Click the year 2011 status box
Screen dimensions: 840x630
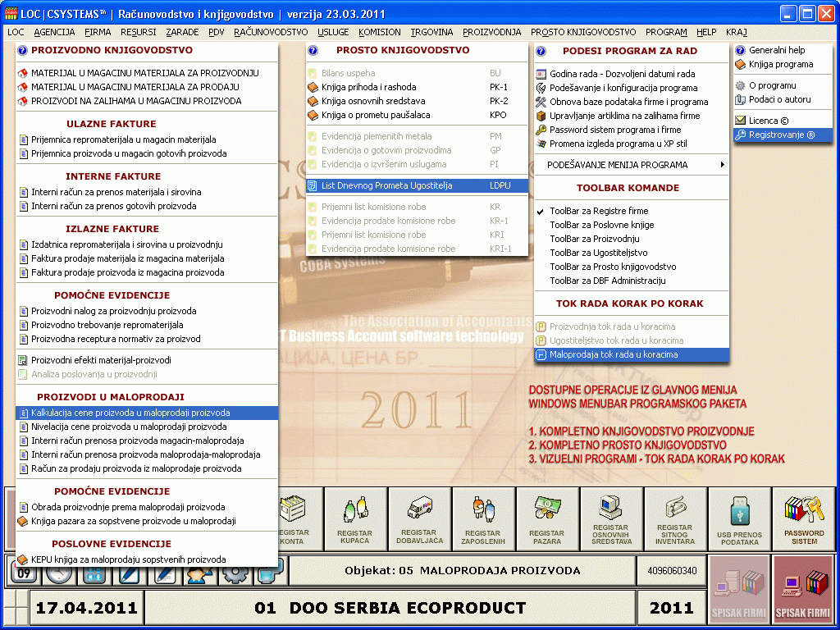coord(672,609)
